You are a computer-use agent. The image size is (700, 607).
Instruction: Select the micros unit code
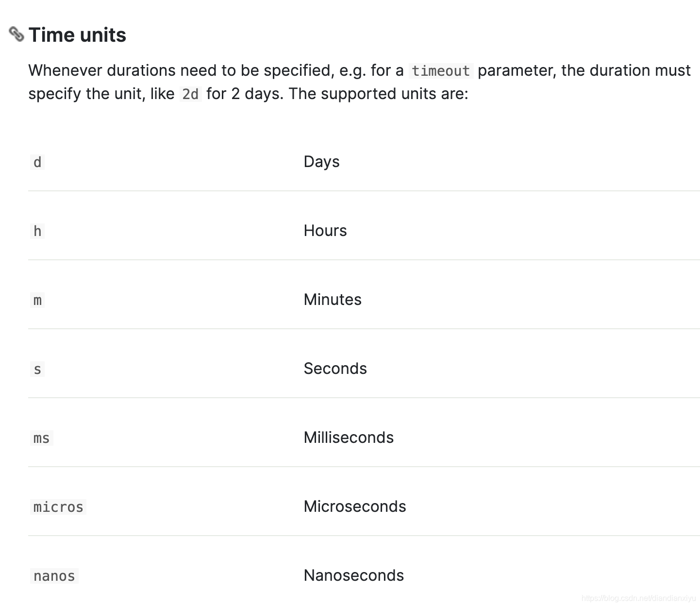click(58, 507)
